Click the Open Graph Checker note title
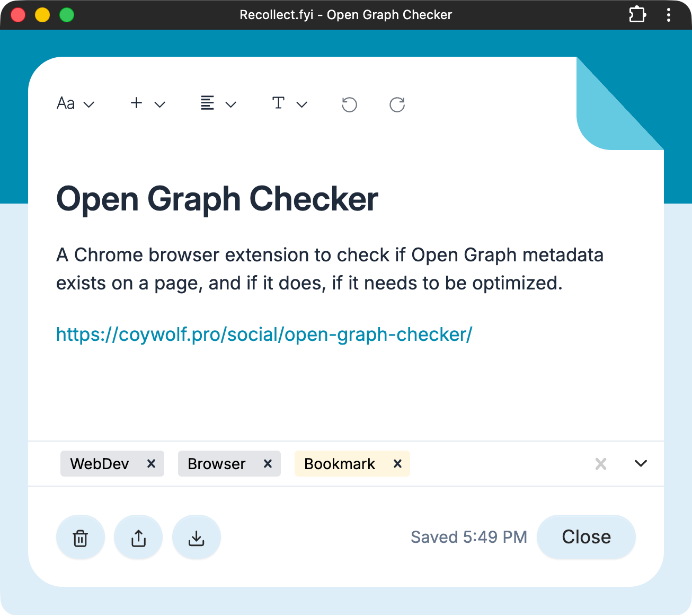 217,199
